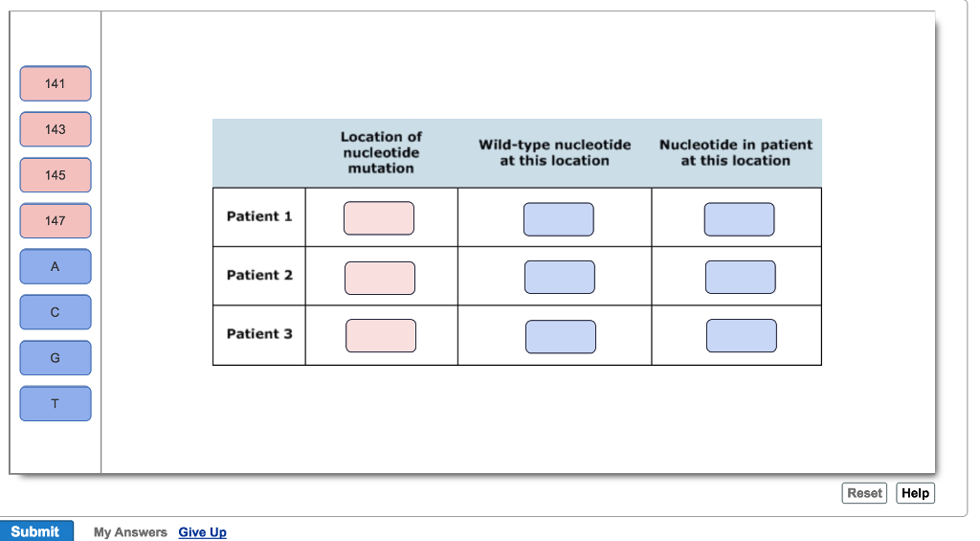Select the A nucleotide tile
The height and width of the screenshot is (541, 980).
click(x=55, y=266)
